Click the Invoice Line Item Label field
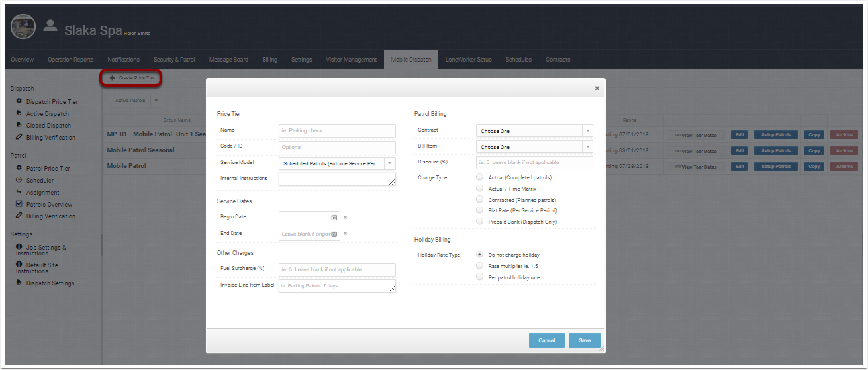The height and width of the screenshot is (370, 868). [338, 286]
